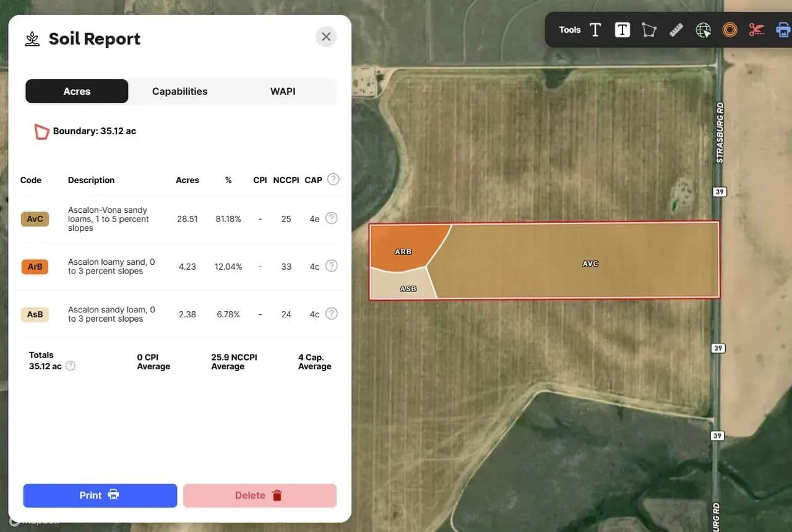Show info for the ArB soil row
792x532 pixels.
(x=332, y=266)
